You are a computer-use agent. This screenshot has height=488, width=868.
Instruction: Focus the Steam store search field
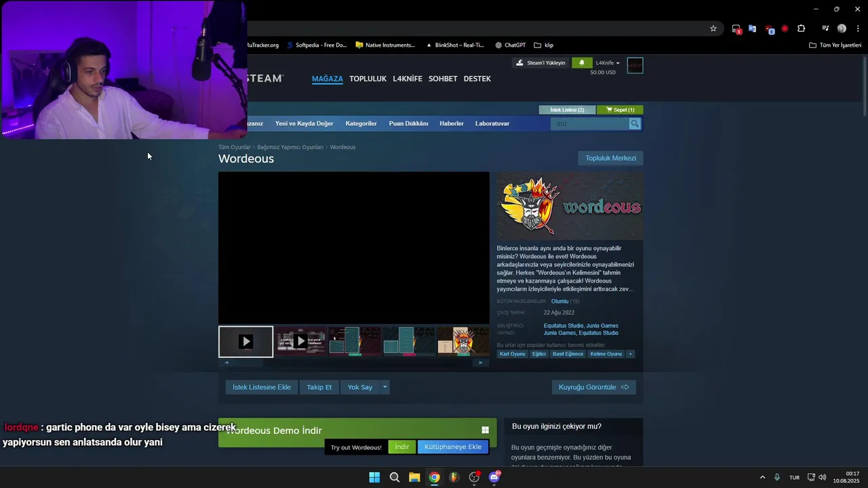click(590, 123)
